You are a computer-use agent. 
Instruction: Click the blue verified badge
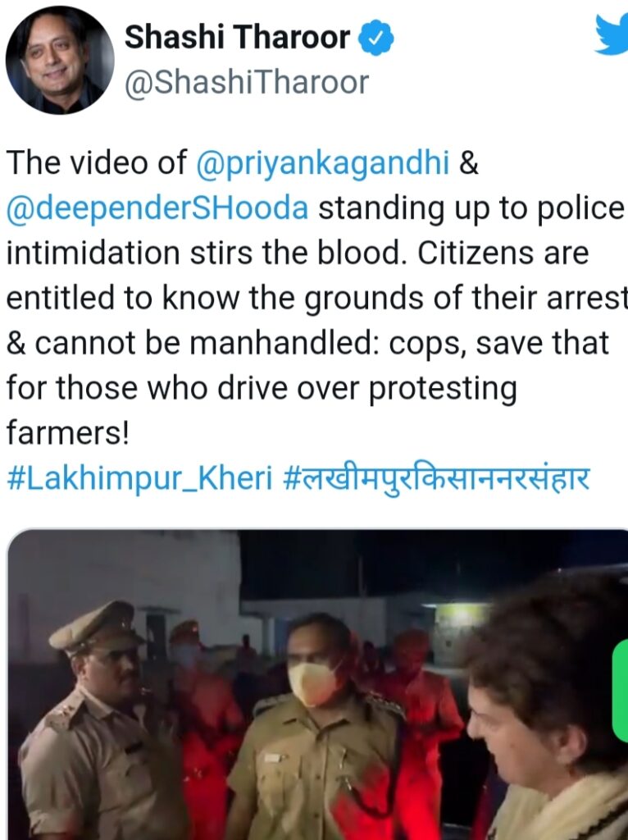[375, 38]
